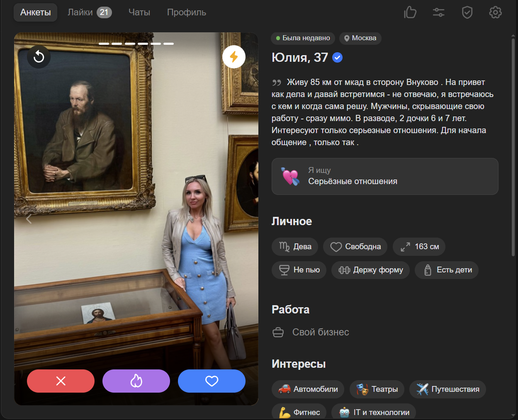Open the Анкеты tab
The height and width of the screenshot is (420, 518).
click(36, 12)
